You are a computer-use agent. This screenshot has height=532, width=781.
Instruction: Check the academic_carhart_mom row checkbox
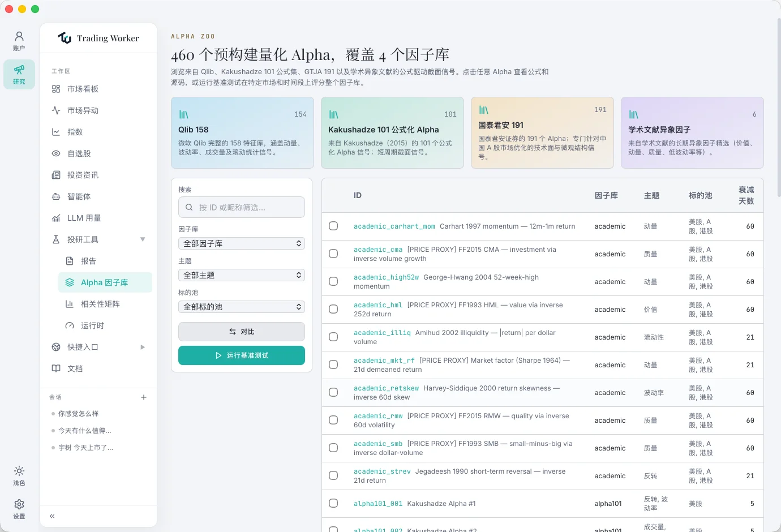pyautogui.click(x=333, y=226)
